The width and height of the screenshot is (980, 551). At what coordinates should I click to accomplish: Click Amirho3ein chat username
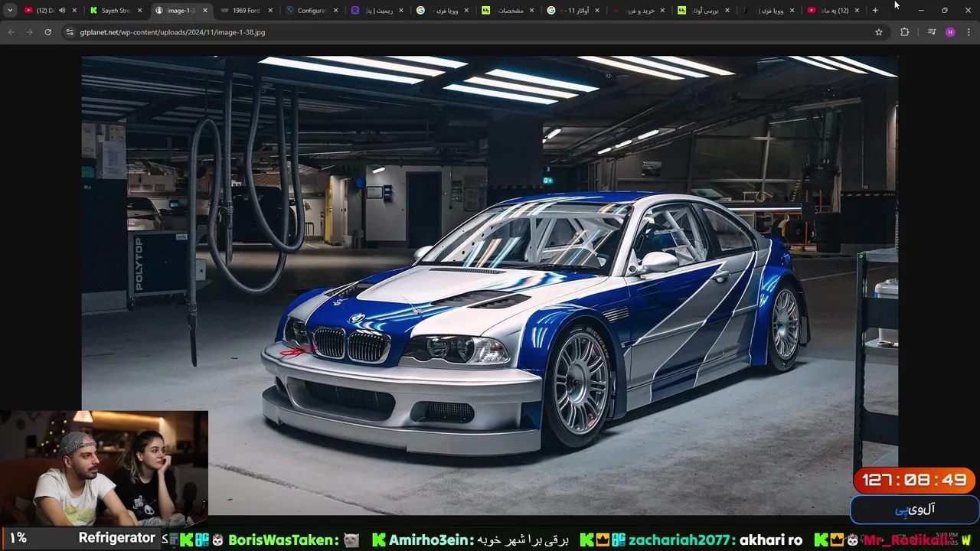pyautogui.click(x=433, y=540)
